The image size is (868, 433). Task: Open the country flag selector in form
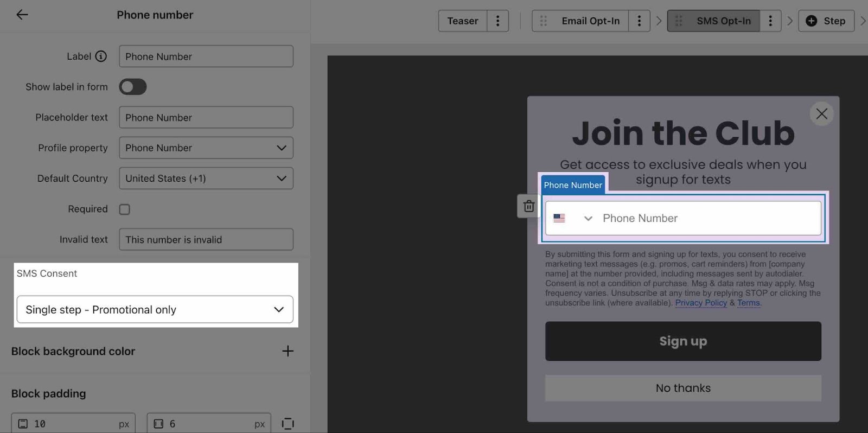coord(572,219)
